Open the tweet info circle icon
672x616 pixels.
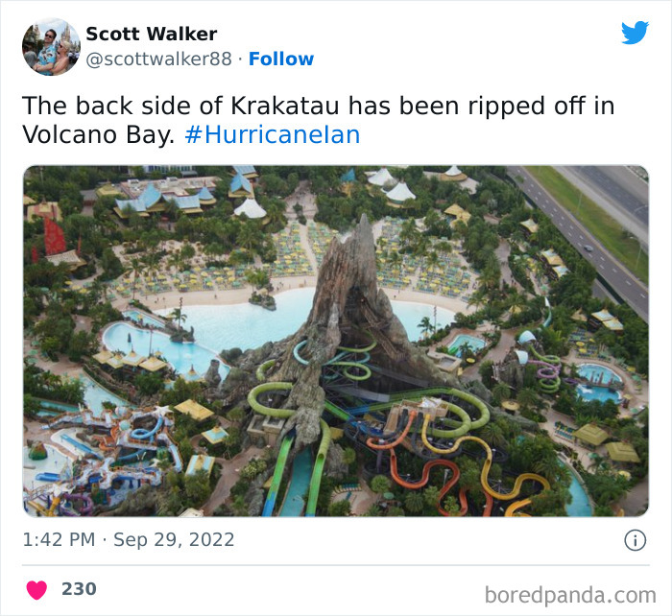point(635,540)
